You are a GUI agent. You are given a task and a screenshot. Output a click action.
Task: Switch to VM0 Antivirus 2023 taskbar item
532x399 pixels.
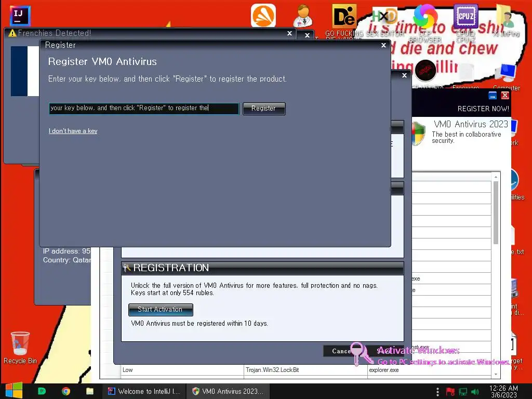(228, 391)
